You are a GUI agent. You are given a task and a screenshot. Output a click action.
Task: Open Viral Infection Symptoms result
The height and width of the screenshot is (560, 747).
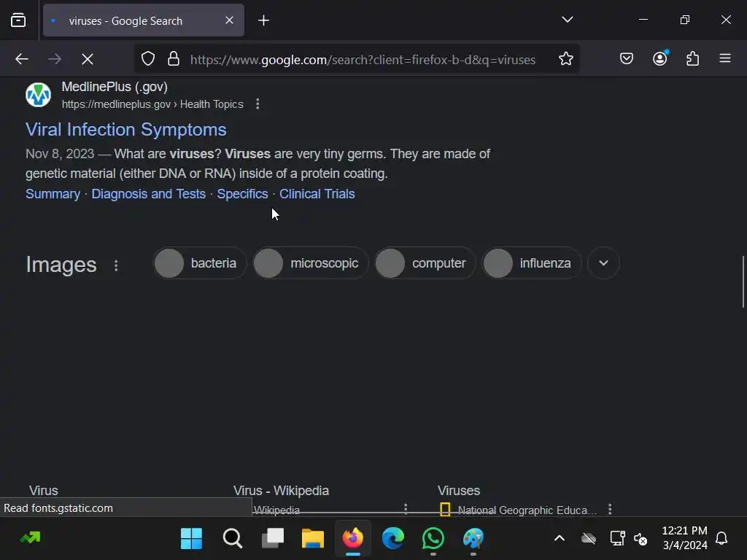[x=125, y=130]
